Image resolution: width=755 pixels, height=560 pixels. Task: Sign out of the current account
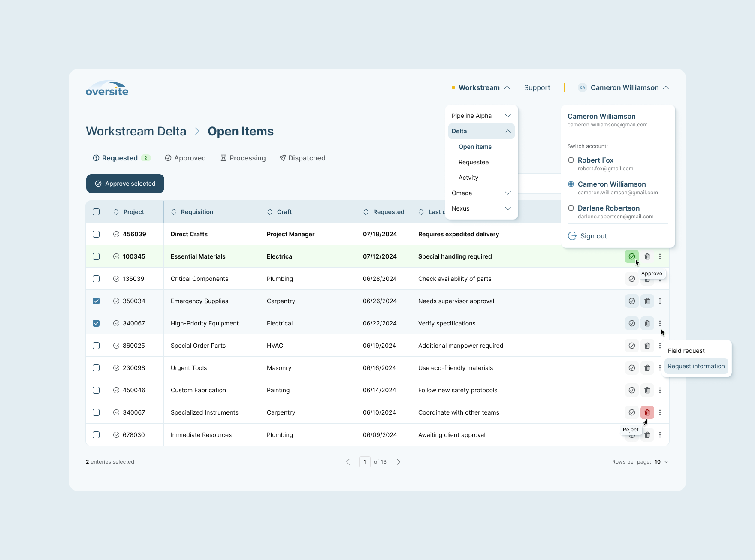pos(593,235)
